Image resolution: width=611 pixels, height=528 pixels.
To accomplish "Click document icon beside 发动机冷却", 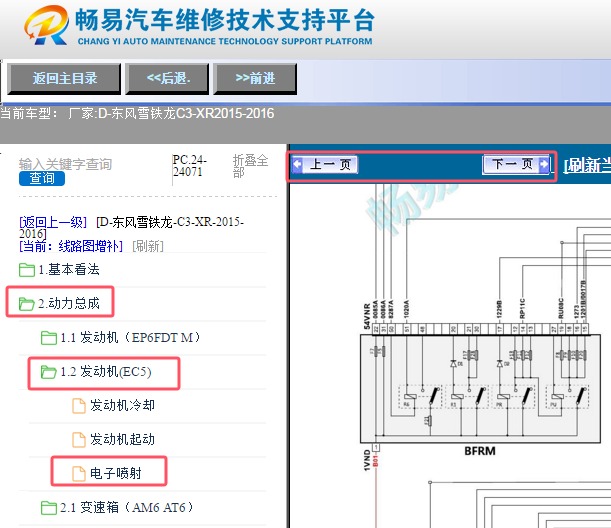I will [x=79, y=406].
